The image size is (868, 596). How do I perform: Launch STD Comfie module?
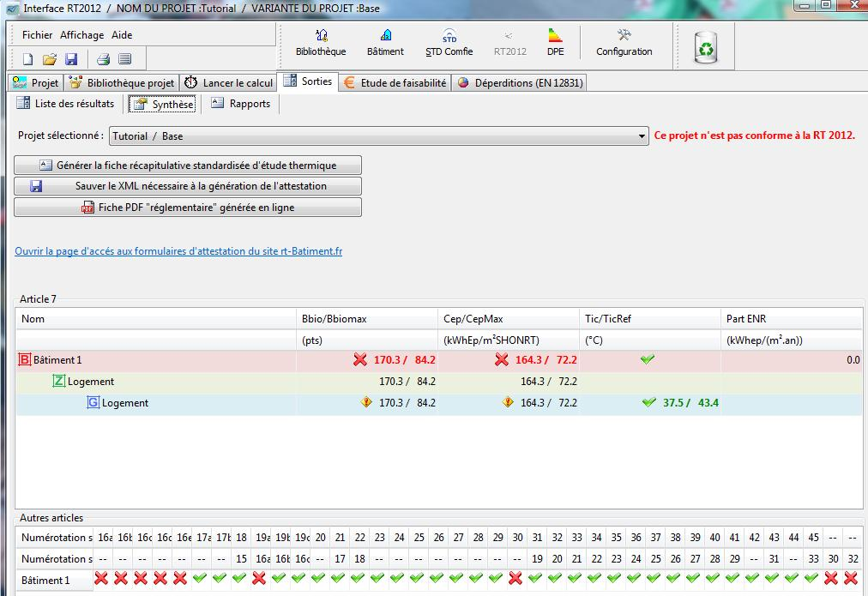click(449, 43)
